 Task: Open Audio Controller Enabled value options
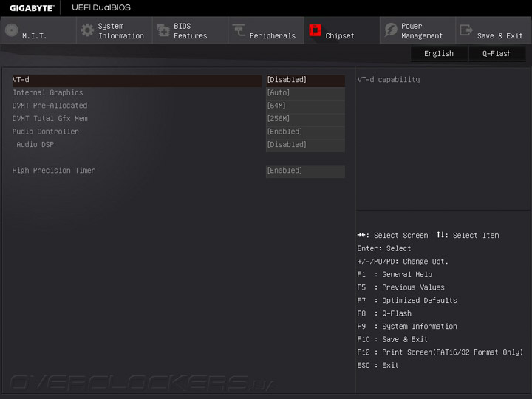305,132
